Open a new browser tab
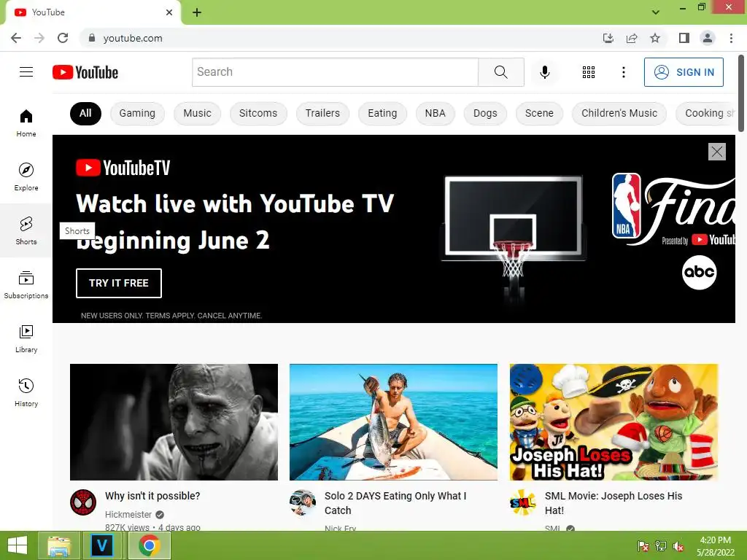Image resolution: width=747 pixels, height=560 pixels. (x=197, y=12)
